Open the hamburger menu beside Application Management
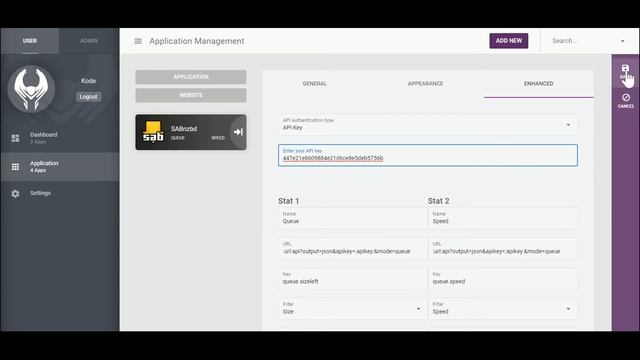This screenshot has height=360, width=640. [138, 41]
